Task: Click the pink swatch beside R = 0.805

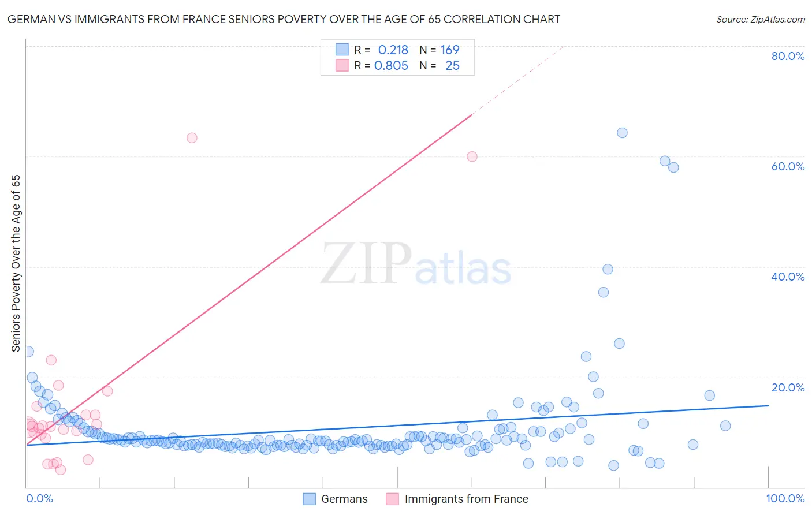Action: (342, 65)
